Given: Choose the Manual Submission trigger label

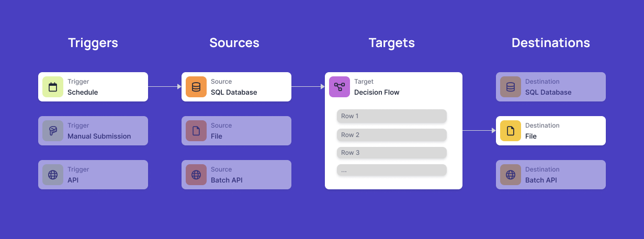Looking at the screenshot, I should click(99, 136).
